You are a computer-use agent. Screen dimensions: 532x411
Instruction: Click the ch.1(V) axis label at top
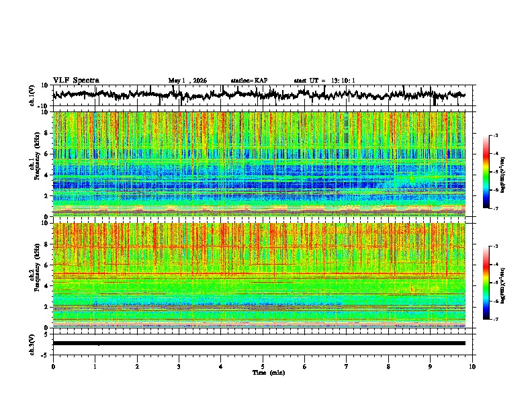tap(32, 95)
